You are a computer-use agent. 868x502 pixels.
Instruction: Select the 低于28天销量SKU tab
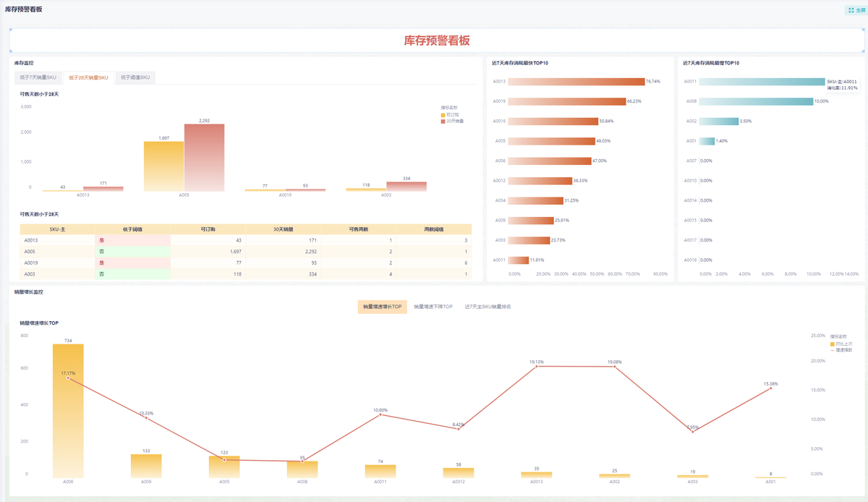click(88, 77)
